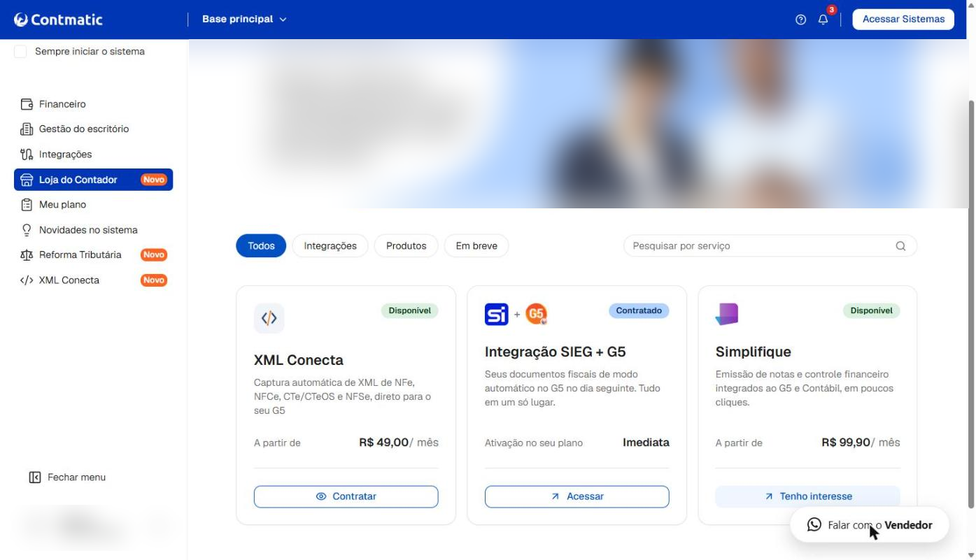Click the Disponível badge on XML Conecta card
Viewport: 976px width, 560px height.
click(410, 310)
